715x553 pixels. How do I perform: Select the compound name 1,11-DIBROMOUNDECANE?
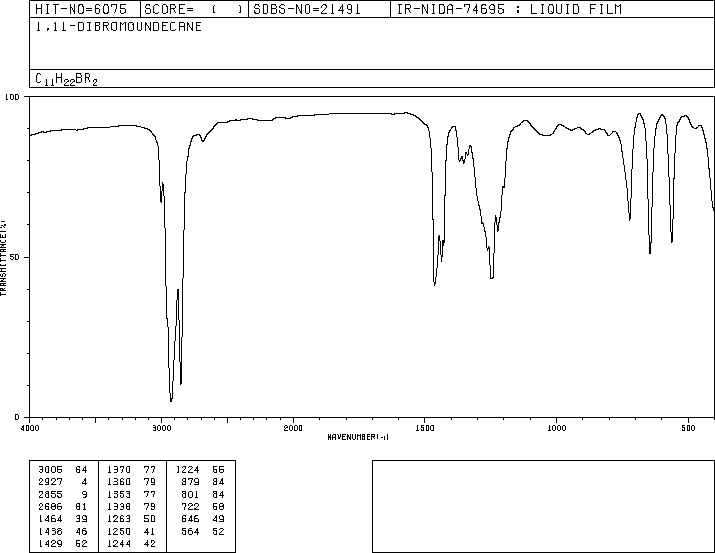119,27
